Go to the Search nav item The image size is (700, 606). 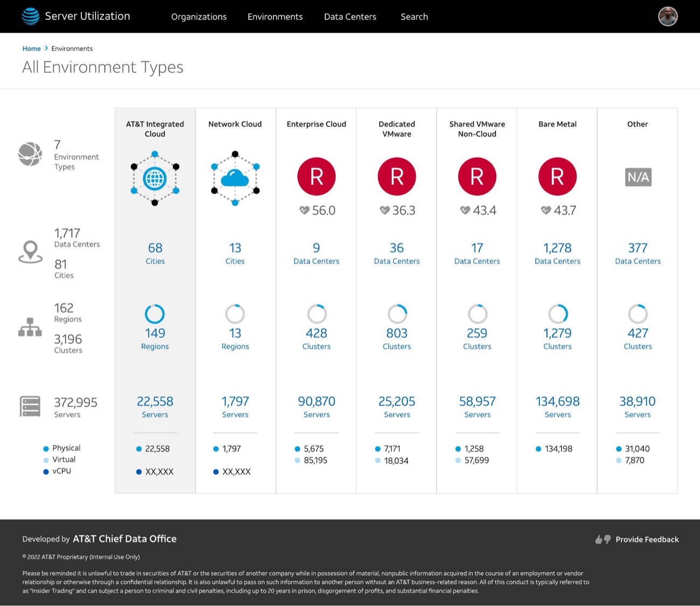pyautogui.click(x=414, y=17)
